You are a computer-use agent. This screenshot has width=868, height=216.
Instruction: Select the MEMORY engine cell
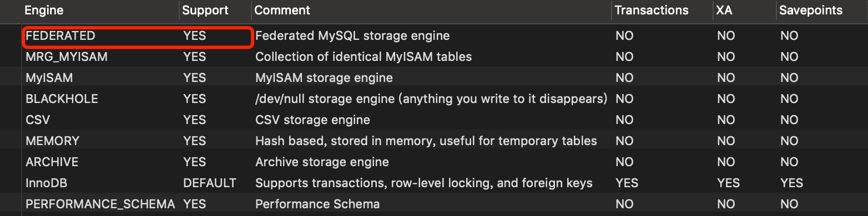[52, 141]
